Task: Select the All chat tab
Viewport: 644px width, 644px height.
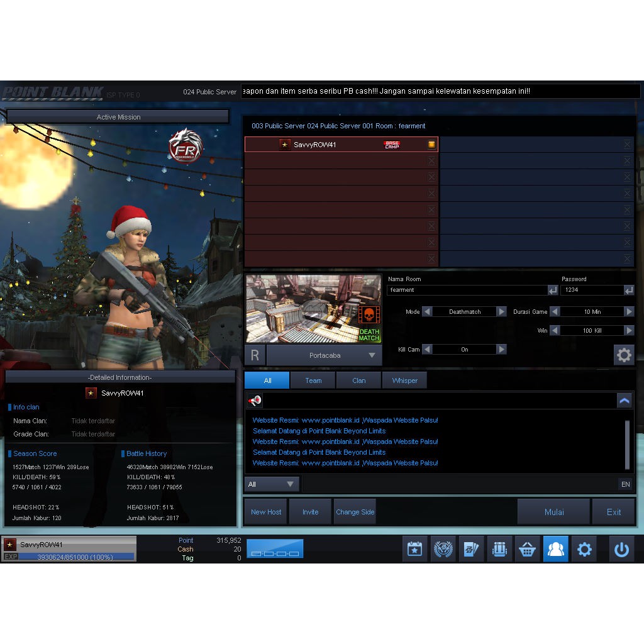Action: pyautogui.click(x=267, y=380)
